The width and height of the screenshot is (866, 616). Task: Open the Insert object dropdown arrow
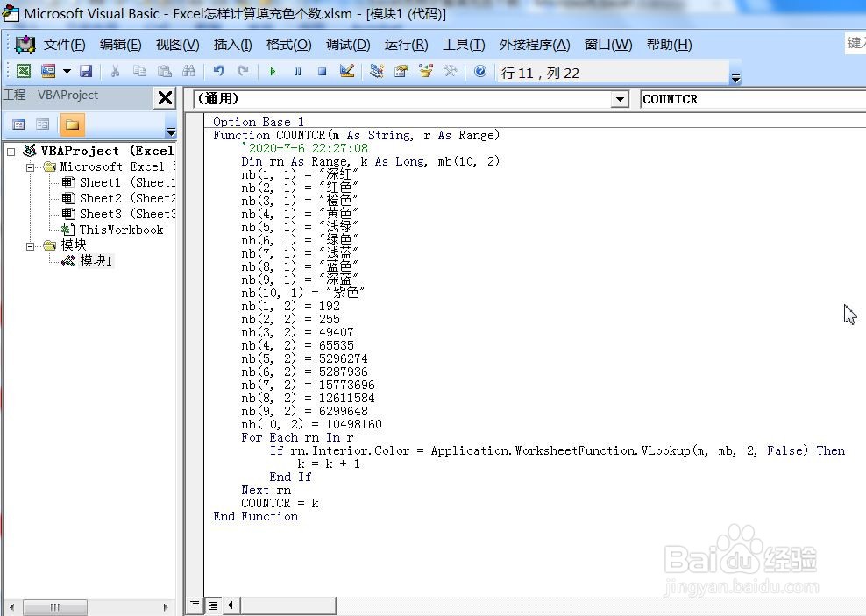tap(67, 71)
